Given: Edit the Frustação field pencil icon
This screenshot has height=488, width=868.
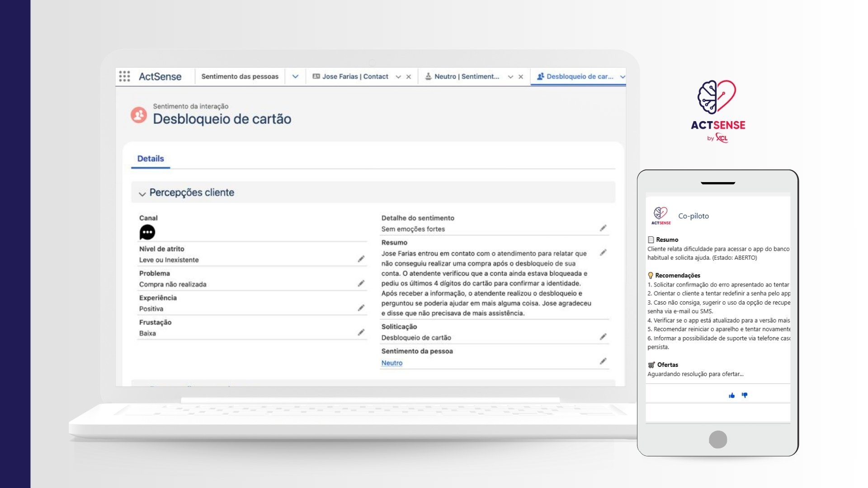Looking at the screenshot, I should click(361, 333).
